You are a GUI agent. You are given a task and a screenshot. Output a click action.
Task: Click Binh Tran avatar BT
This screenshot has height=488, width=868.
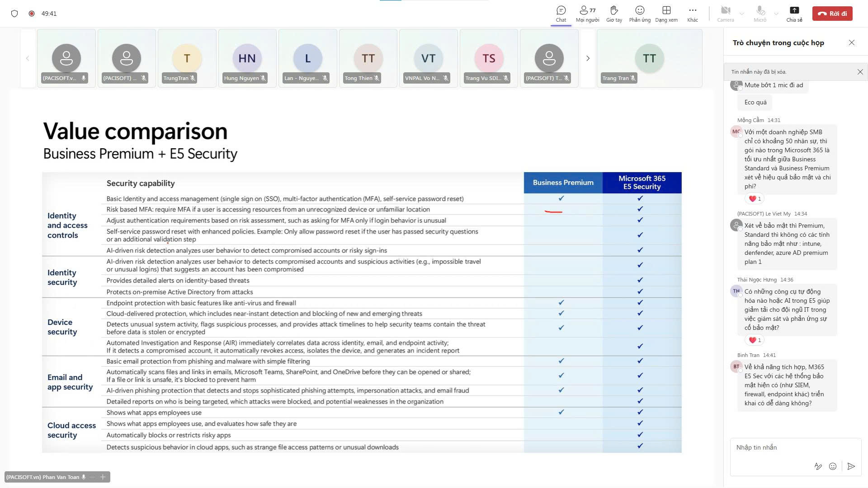[x=736, y=366]
